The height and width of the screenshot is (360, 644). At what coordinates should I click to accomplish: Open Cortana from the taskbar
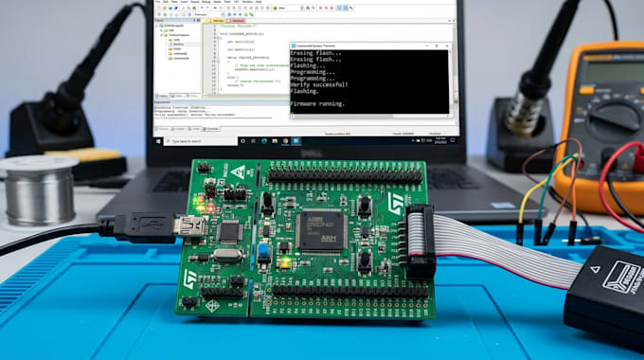coord(242,141)
